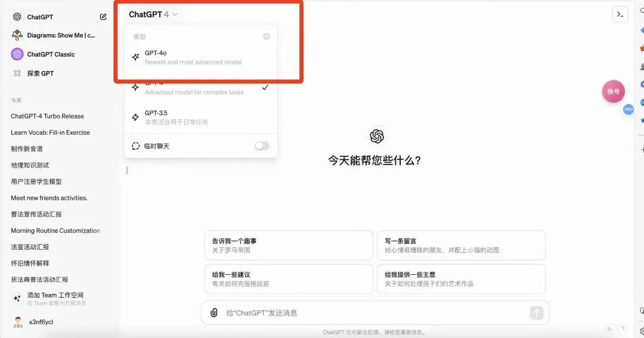The image size is (644, 338).
Task: Click the Team workspace sparkle icon
Action: [x=17, y=298]
